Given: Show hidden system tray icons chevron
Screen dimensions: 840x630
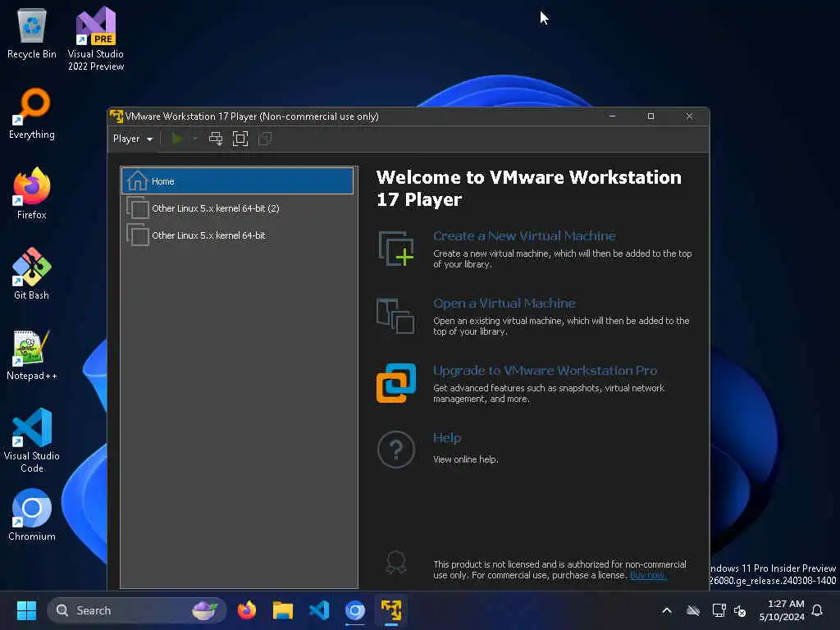Looking at the screenshot, I should 667,610.
